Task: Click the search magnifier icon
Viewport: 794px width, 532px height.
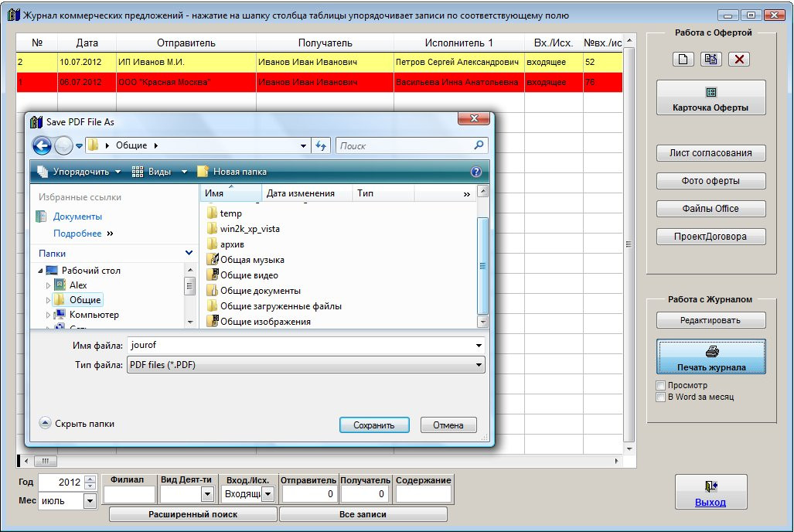Action: [479, 145]
